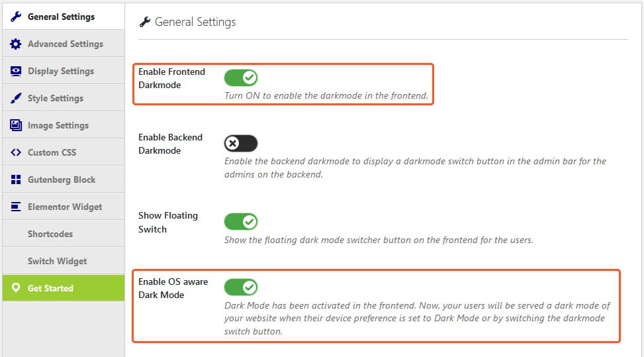Click the wrench icon beside General Settings in sidebar
Image resolution: width=644 pixels, height=357 pixels.
(16, 17)
